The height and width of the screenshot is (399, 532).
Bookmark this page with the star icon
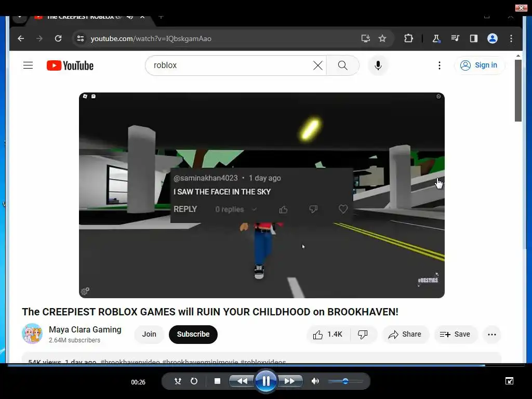coord(382,38)
